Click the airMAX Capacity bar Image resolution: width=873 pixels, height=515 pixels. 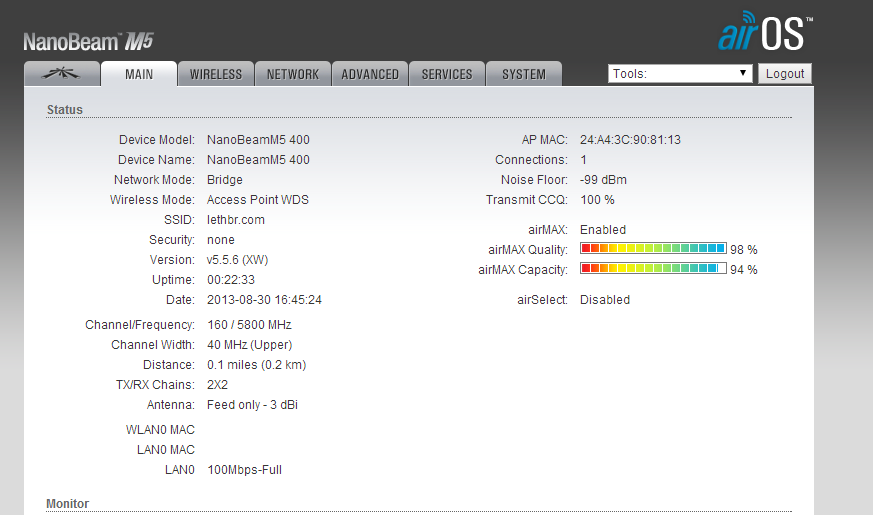pyautogui.click(x=653, y=268)
